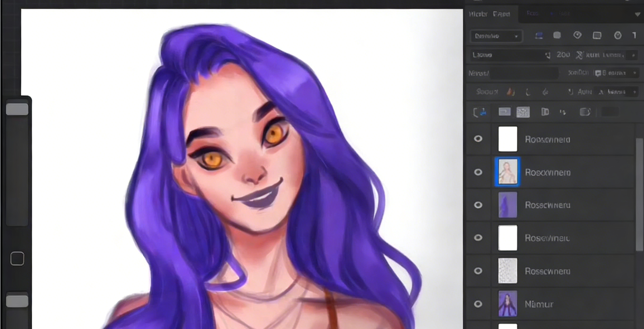Screen dimensions: 644x329
Task: Click the Nämur layer name
Action: click(539, 304)
